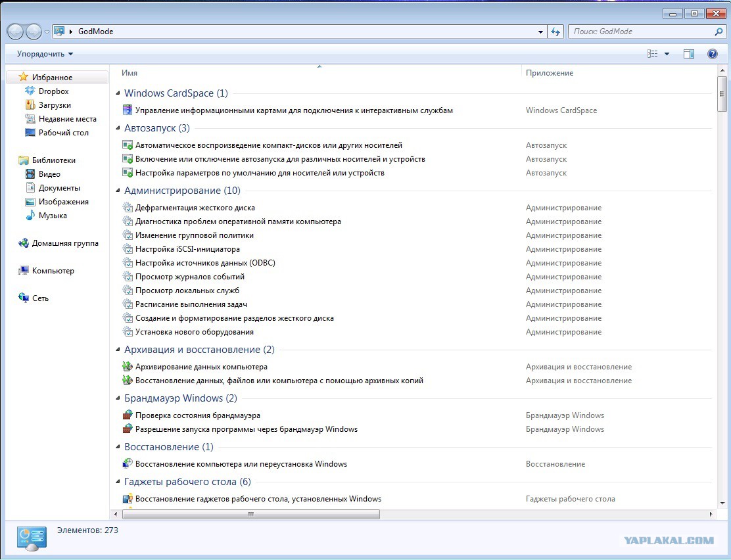Click the Back navigation arrow button
Screen dimensions: 731x560
coord(15,32)
